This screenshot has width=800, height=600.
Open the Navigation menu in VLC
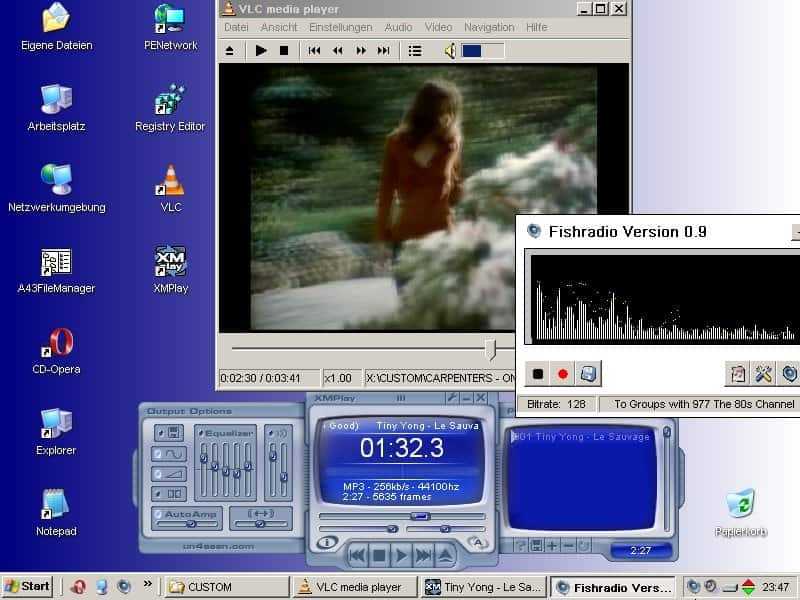tap(489, 27)
